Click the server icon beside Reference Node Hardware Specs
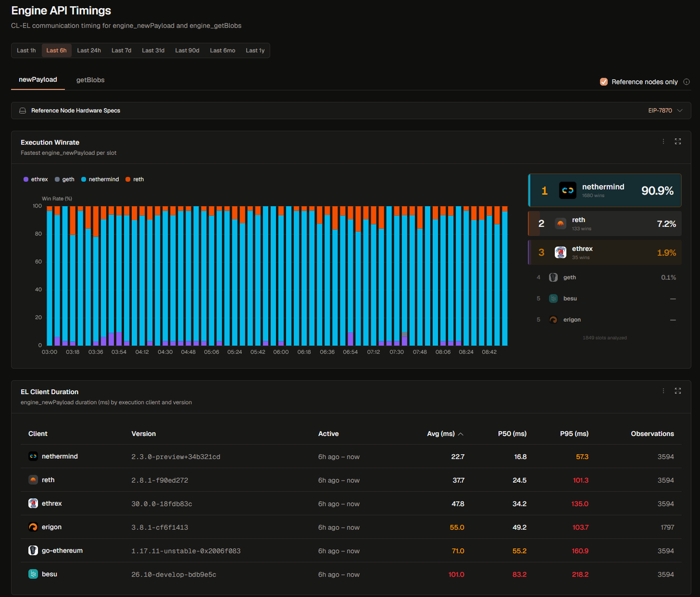700x597 pixels. [23, 111]
